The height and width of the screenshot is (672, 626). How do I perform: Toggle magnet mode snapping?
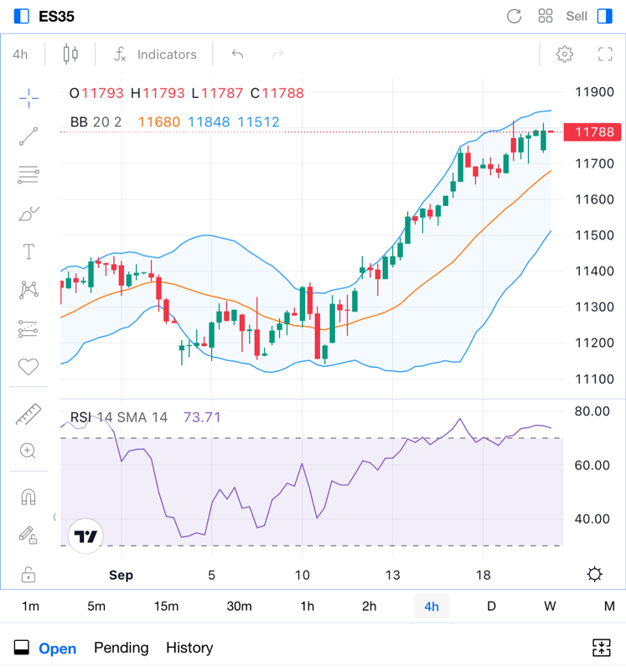[28, 497]
